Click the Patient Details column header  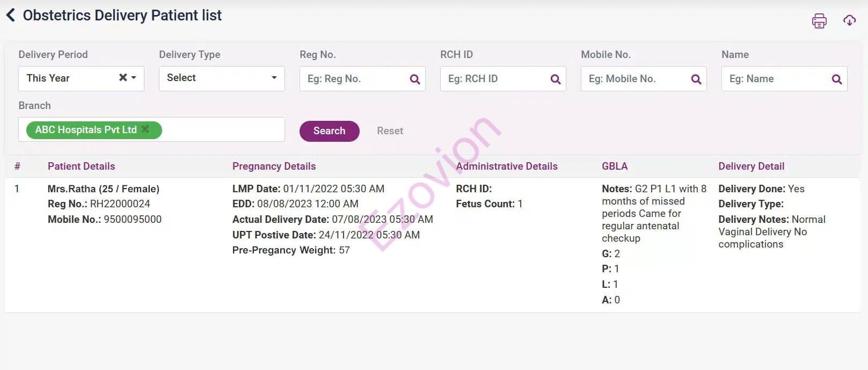[81, 166]
